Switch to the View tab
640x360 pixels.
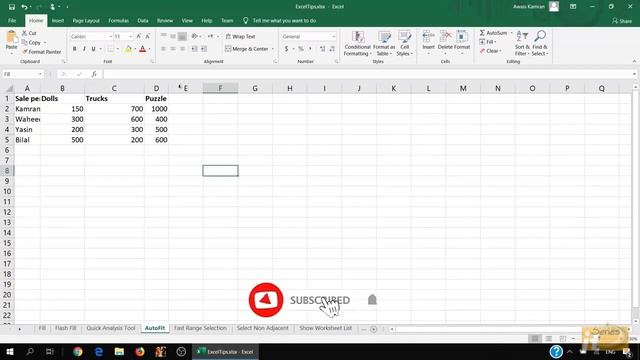tap(187, 20)
